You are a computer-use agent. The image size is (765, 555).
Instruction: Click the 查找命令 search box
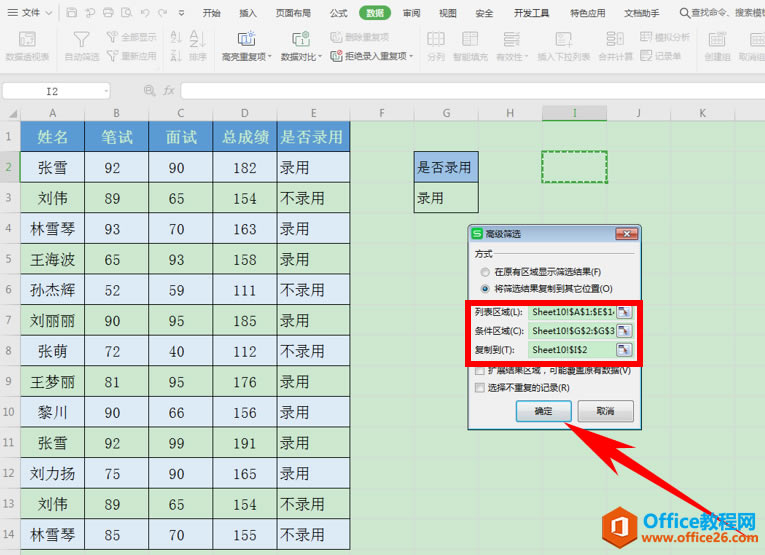(722, 13)
